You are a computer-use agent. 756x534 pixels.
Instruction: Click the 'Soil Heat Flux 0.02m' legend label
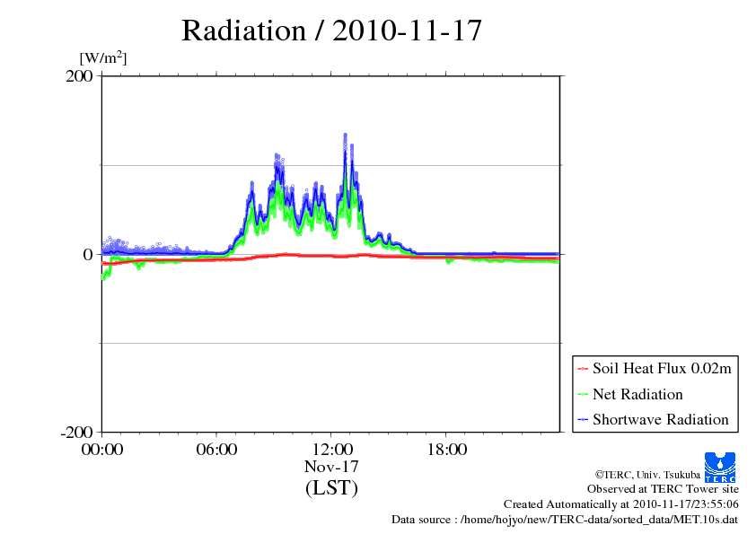pos(662,369)
